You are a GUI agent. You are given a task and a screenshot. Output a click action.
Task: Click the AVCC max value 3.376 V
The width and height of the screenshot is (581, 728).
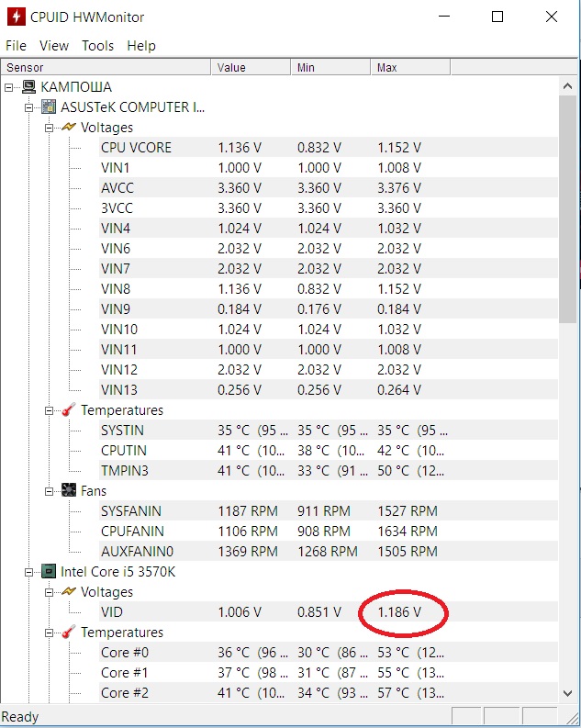(x=399, y=187)
